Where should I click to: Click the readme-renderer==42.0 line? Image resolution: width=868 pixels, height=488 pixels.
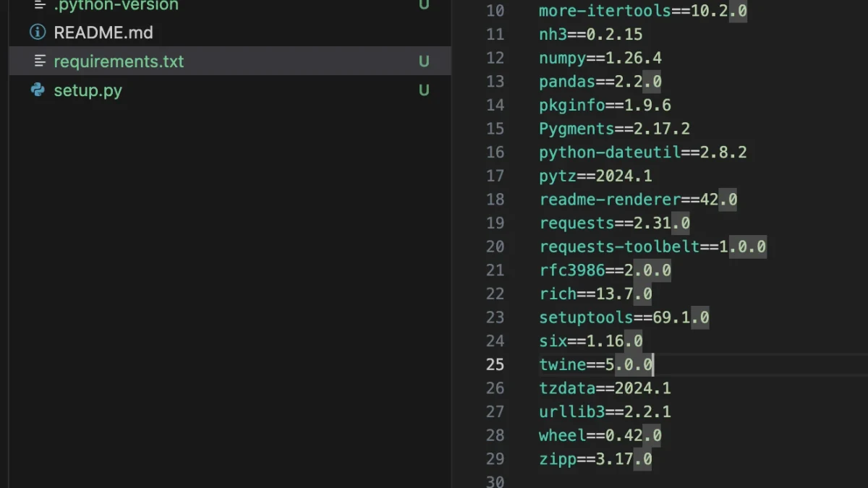(638, 200)
